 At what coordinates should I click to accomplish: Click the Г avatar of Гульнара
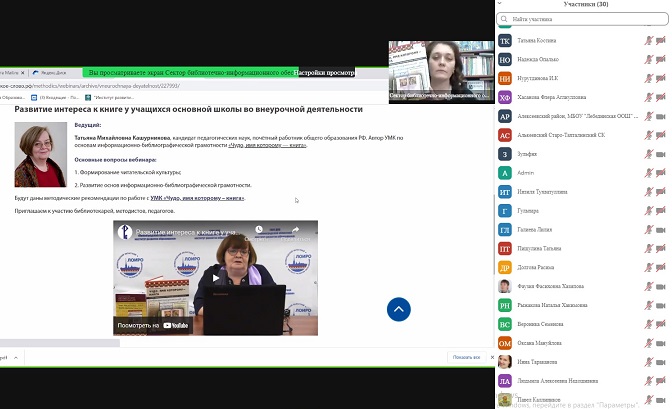click(505, 211)
